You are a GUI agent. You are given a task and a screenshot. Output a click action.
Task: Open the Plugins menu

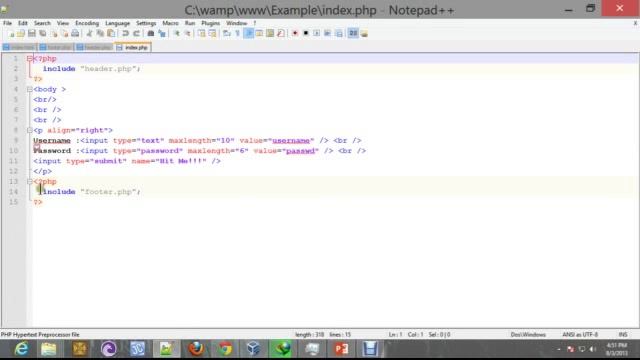[x=211, y=23]
